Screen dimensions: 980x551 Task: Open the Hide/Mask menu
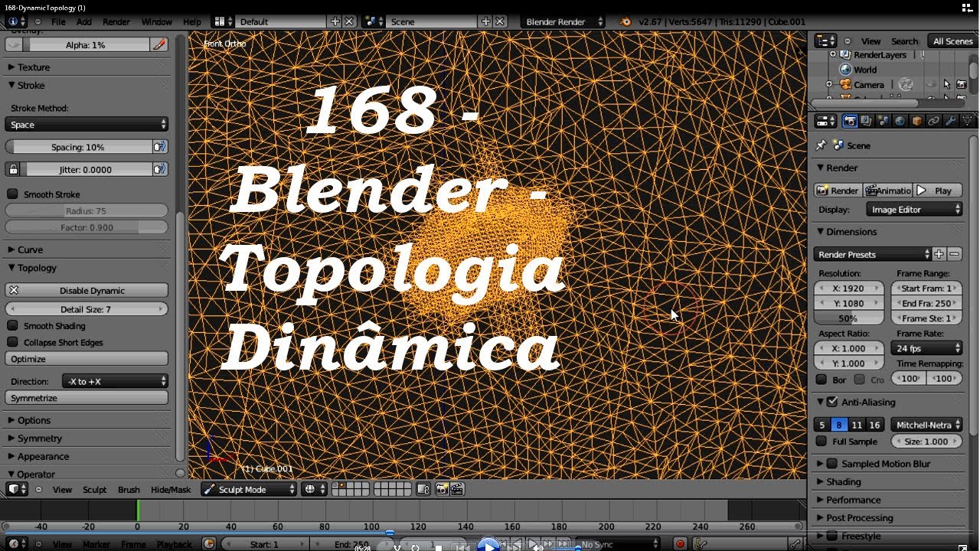(171, 490)
